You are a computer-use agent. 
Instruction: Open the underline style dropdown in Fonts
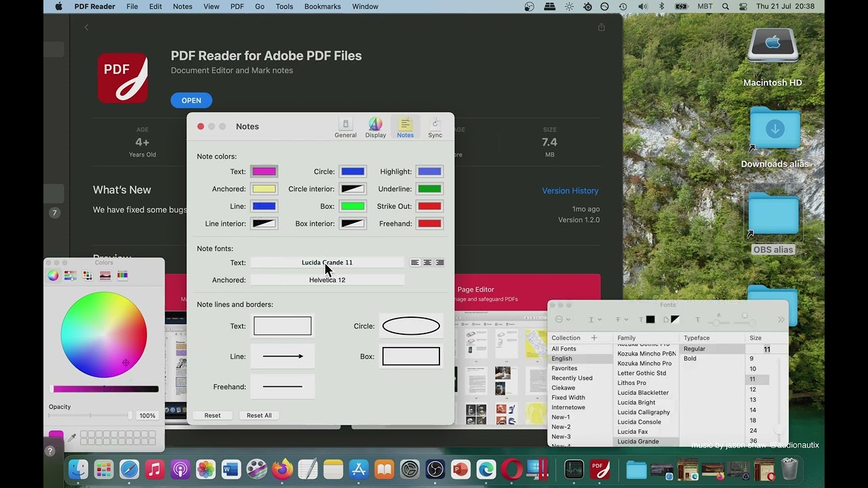(x=594, y=319)
